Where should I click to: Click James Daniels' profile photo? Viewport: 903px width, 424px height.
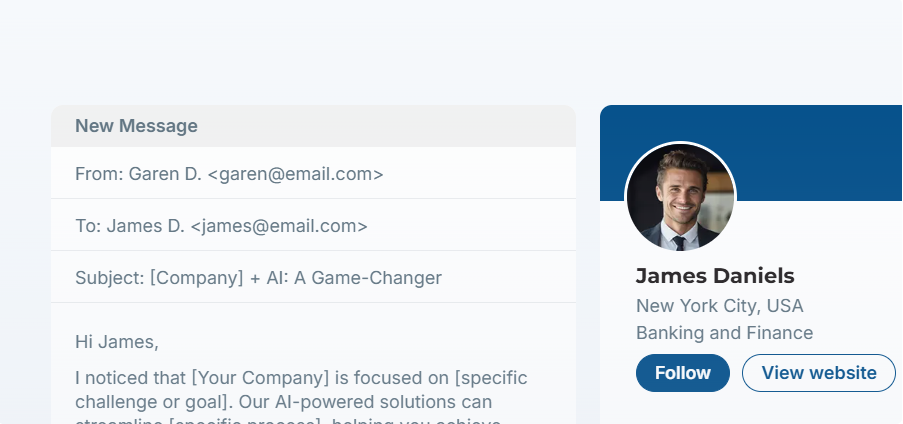click(680, 197)
